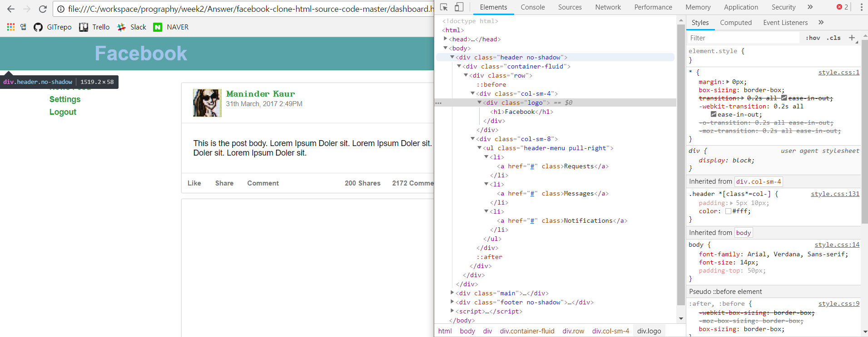
Task: Open the style.css:131 source link
Action: [835, 194]
